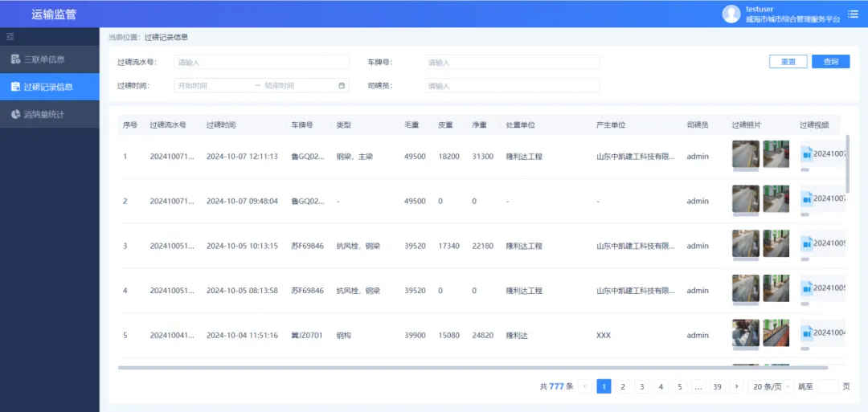The width and height of the screenshot is (868, 412).
Task: Go to next page with right arrow
Action: click(736, 386)
